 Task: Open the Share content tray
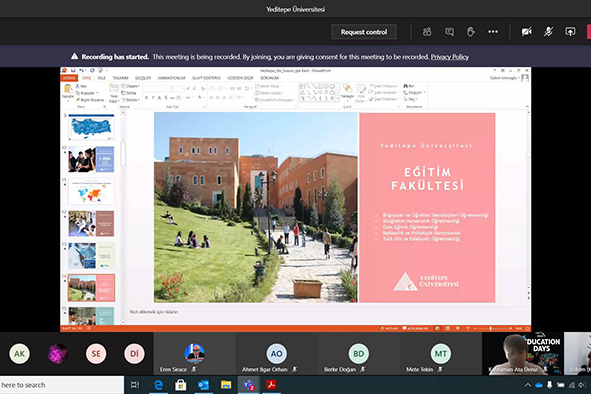click(570, 32)
